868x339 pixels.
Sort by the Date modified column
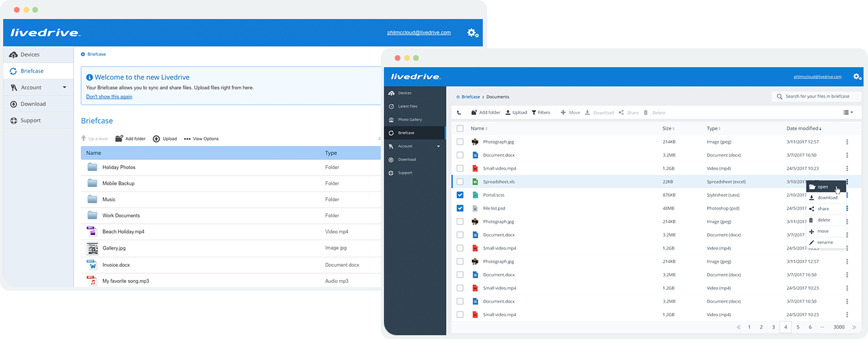point(805,129)
